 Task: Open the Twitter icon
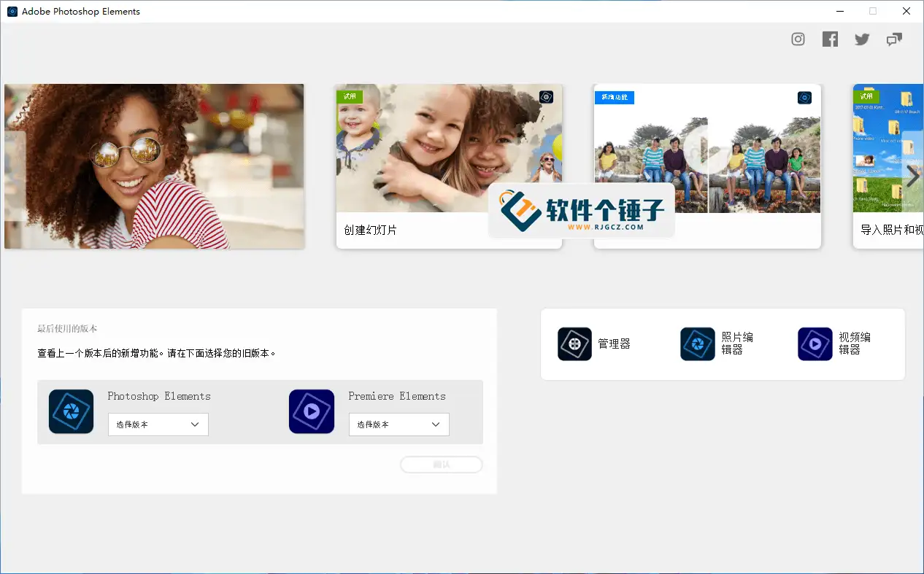tap(862, 39)
